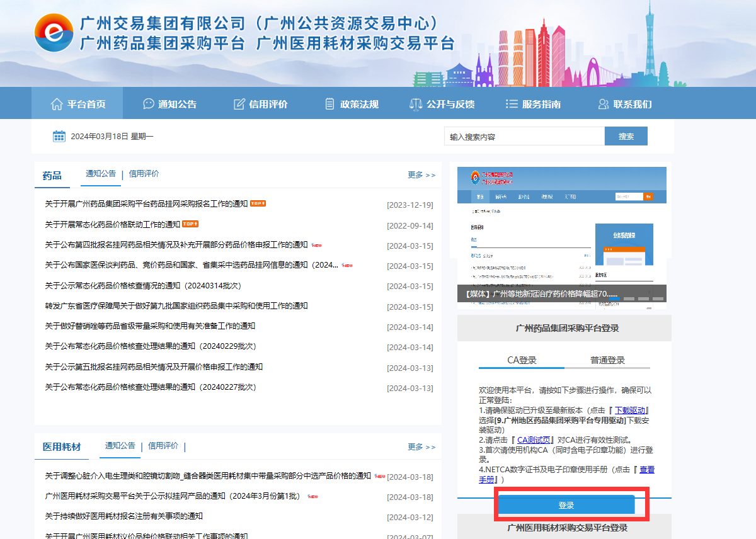Open the 下载驱动 link
The image size is (756, 539).
[631, 411]
